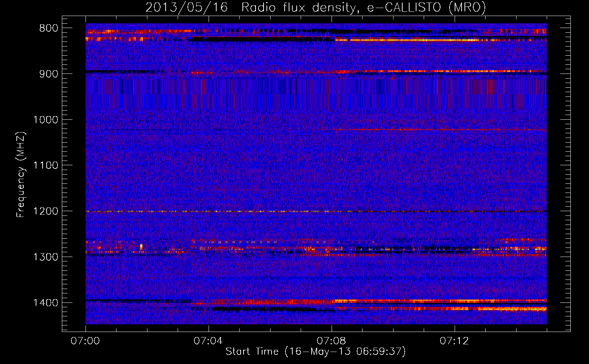The height and width of the screenshot is (364, 589).
Task: Click the bright yellow spot near 1280 MHz
Action: point(141,246)
